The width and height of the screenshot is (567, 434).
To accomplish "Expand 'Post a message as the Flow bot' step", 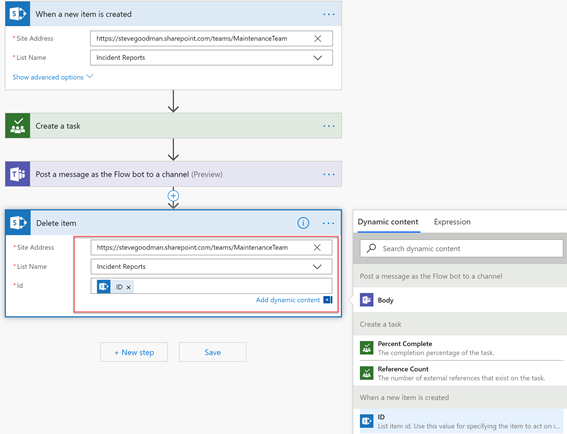I will [x=173, y=174].
